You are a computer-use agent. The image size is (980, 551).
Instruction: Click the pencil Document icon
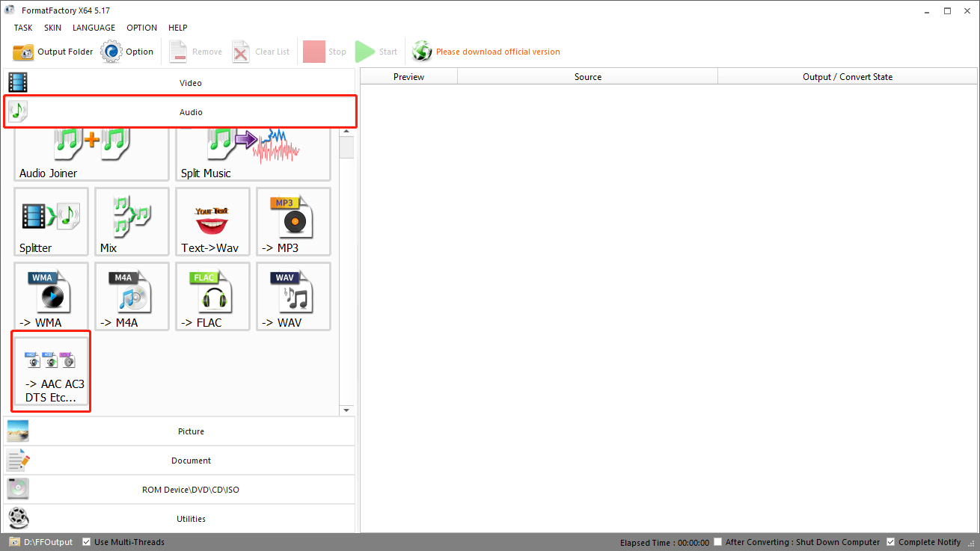18,461
